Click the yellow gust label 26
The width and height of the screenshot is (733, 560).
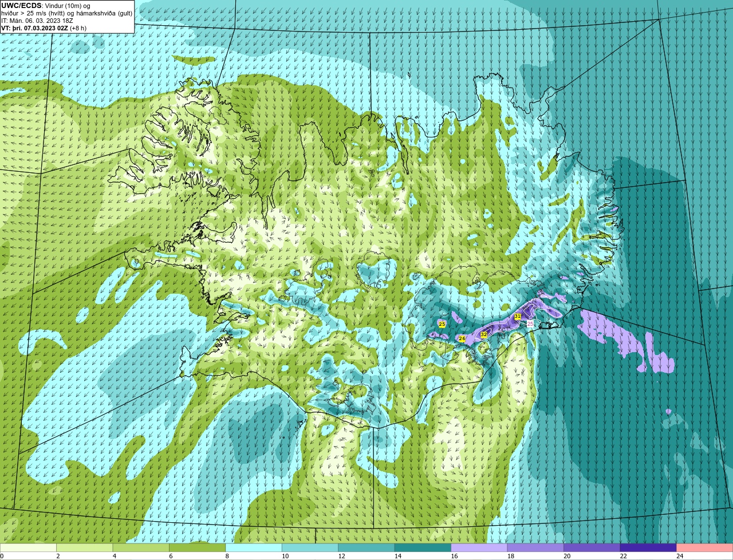462,339
